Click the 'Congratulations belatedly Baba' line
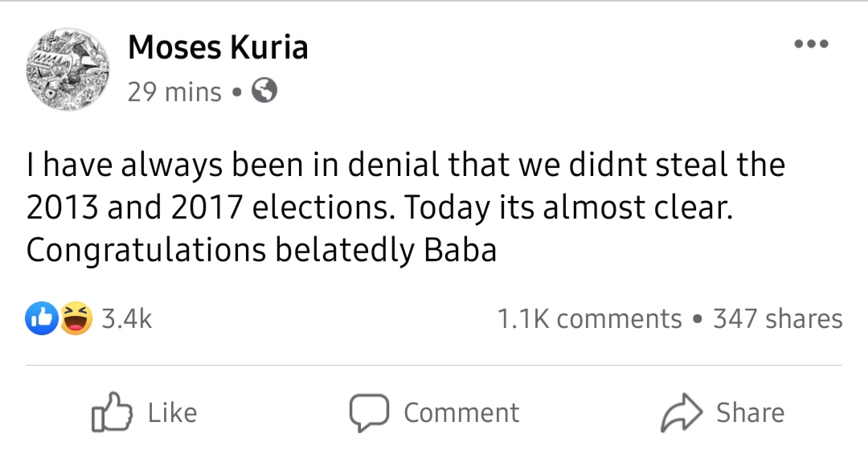Screen dimensions: 868x459 261,251
